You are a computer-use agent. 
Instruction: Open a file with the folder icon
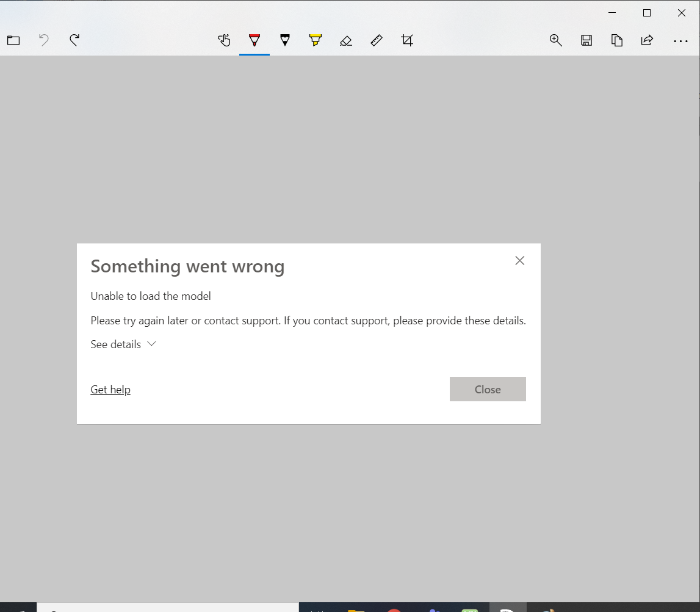13,41
